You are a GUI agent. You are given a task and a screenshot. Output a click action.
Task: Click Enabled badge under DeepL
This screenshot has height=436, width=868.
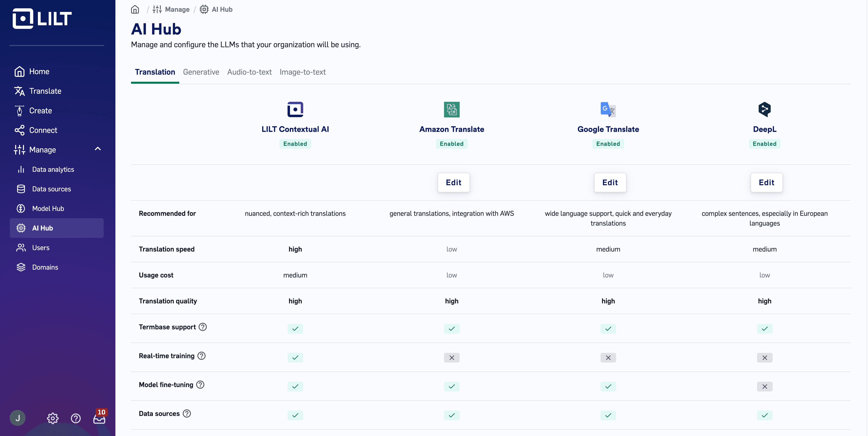(765, 144)
